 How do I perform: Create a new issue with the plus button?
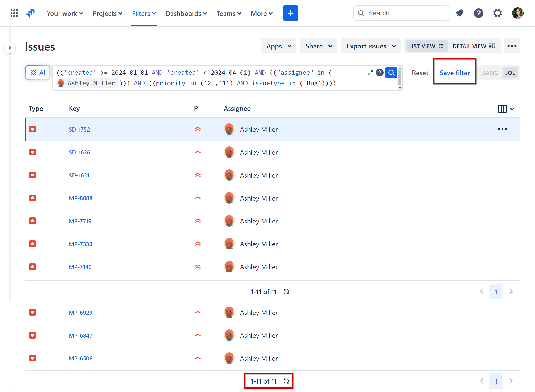tap(290, 13)
